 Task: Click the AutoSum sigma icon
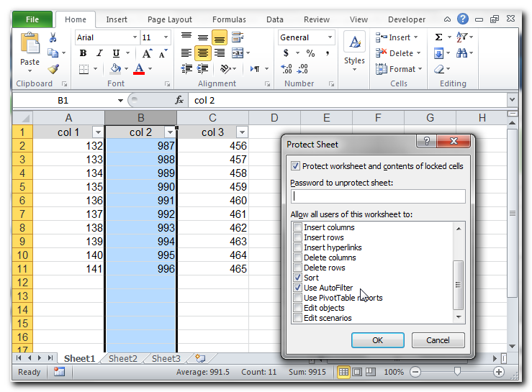(x=438, y=37)
